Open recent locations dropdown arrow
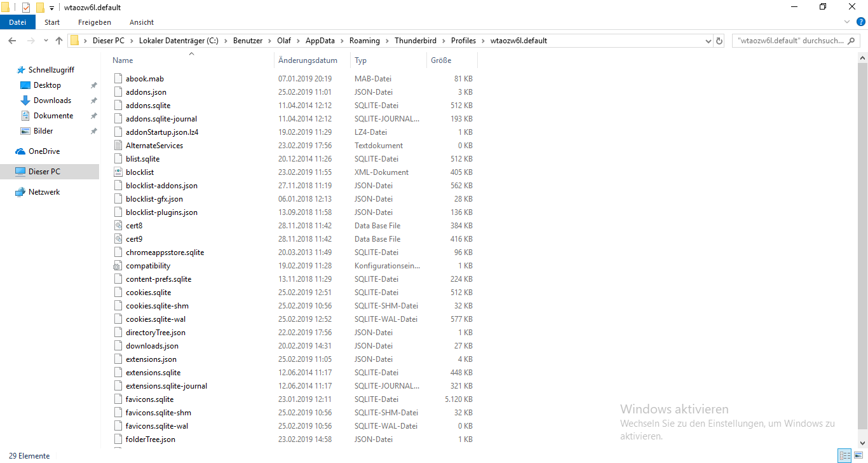The height and width of the screenshot is (463, 868). (45, 41)
